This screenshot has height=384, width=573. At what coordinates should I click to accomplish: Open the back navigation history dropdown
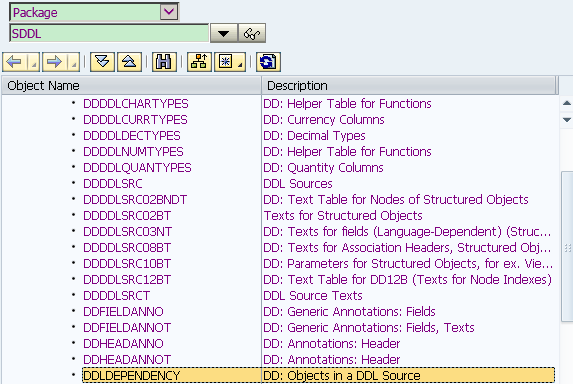click(x=34, y=62)
